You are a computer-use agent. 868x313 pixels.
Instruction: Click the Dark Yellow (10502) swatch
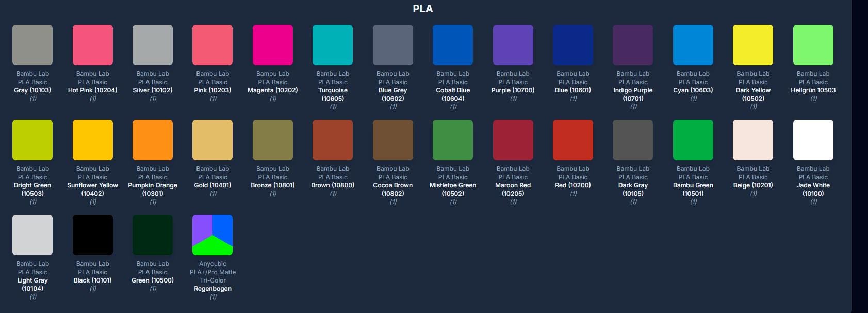tap(753, 45)
